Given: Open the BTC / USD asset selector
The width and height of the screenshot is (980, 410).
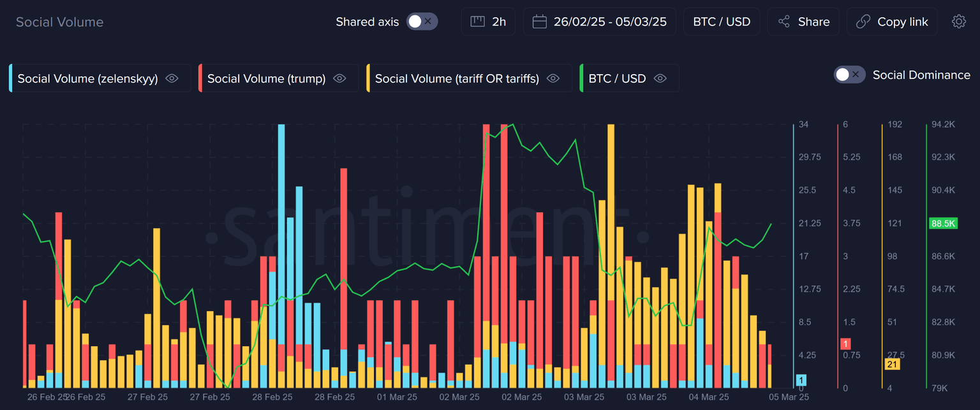Looking at the screenshot, I should tap(722, 22).
